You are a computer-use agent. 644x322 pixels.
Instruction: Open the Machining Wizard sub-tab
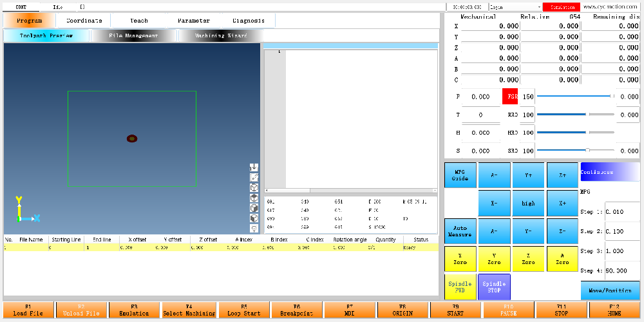[221, 35]
